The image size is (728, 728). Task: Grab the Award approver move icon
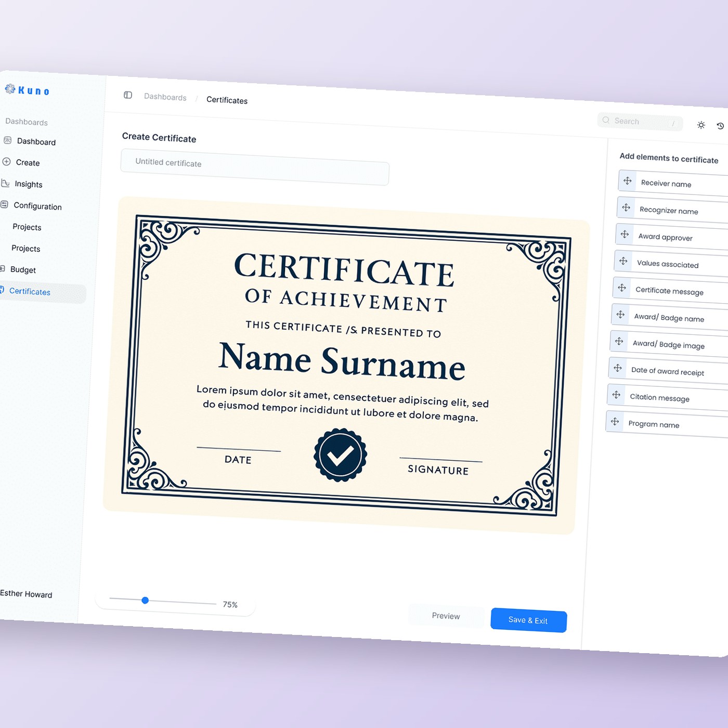pyautogui.click(x=625, y=234)
